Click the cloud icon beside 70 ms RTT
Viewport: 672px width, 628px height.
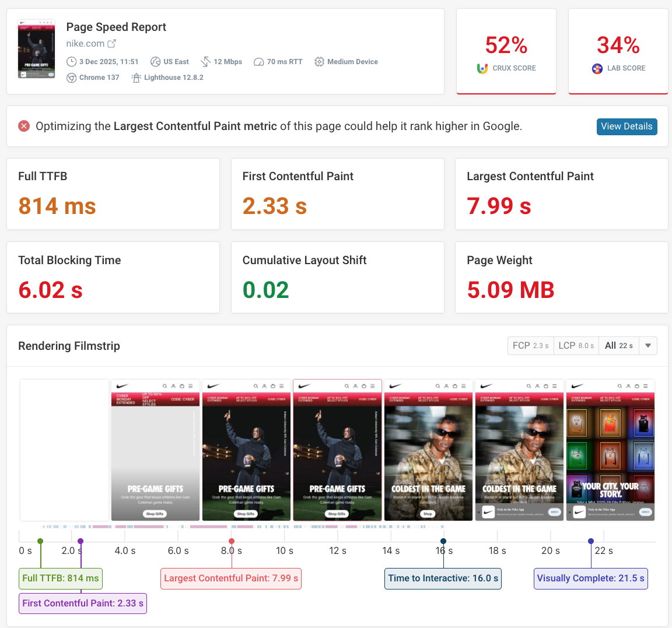point(258,62)
